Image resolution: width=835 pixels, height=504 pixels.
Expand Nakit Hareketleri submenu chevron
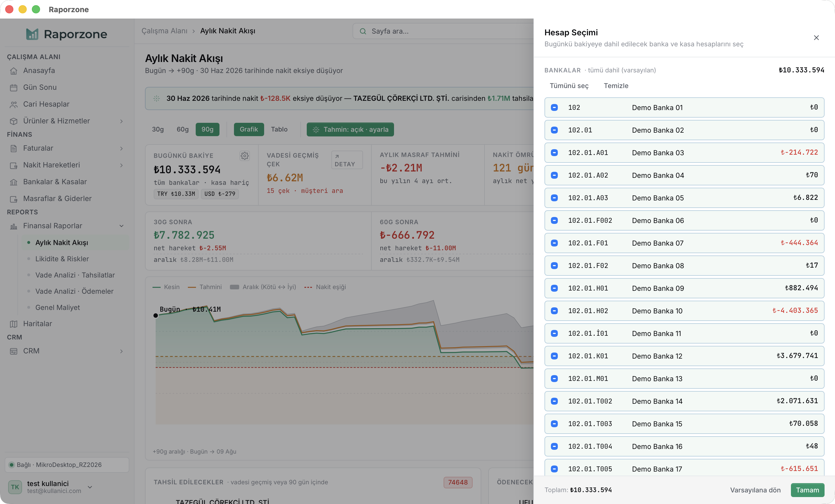(x=121, y=165)
